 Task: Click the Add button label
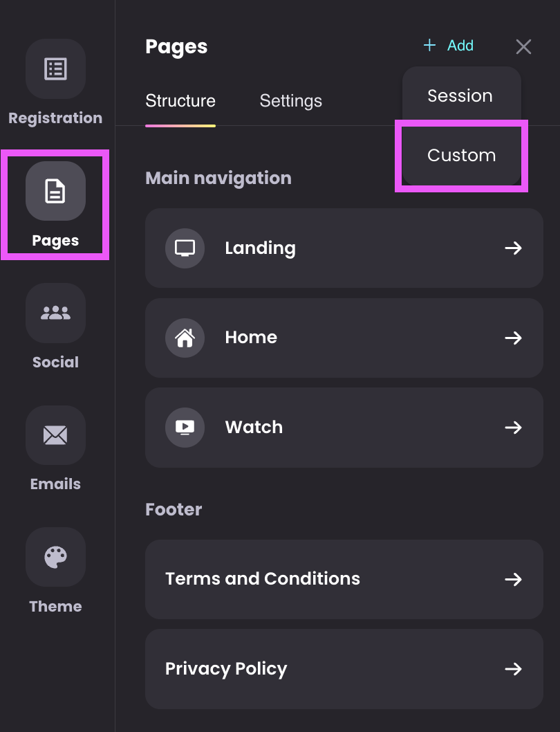460,45
